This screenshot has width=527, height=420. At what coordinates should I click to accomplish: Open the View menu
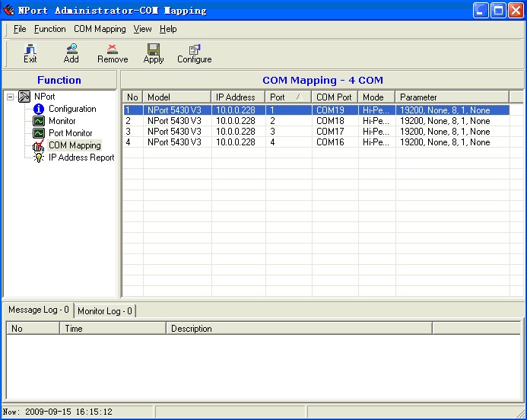click(x=142, y=29)
